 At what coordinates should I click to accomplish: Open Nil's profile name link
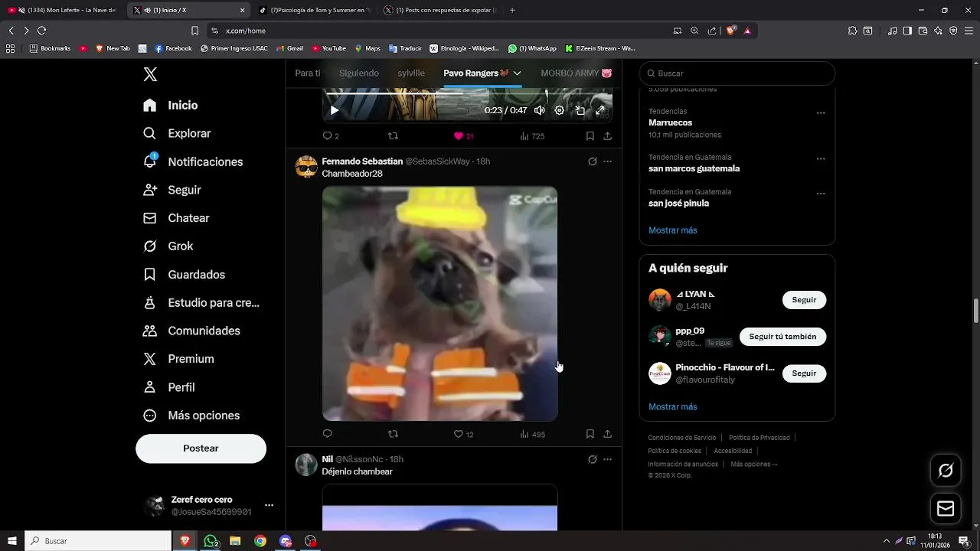(x=327, y=459)
